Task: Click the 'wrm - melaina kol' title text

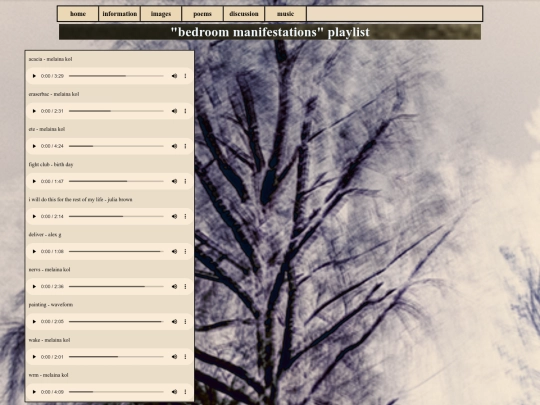Action: tap(48, 375)
